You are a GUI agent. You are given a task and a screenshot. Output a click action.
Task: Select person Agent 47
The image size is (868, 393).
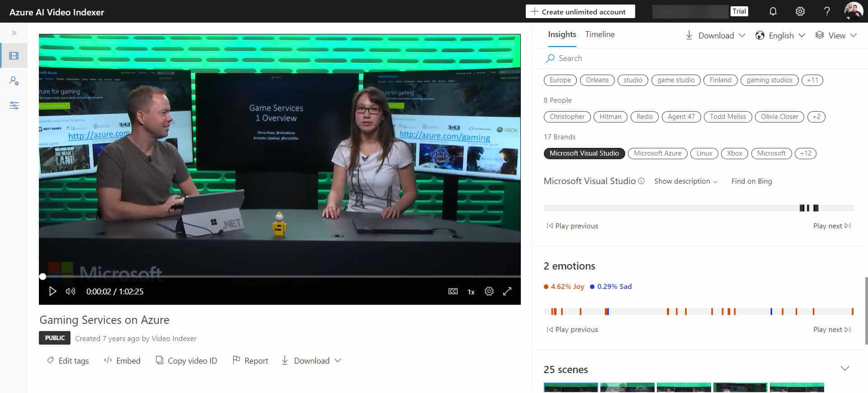(x=681, y=117)
